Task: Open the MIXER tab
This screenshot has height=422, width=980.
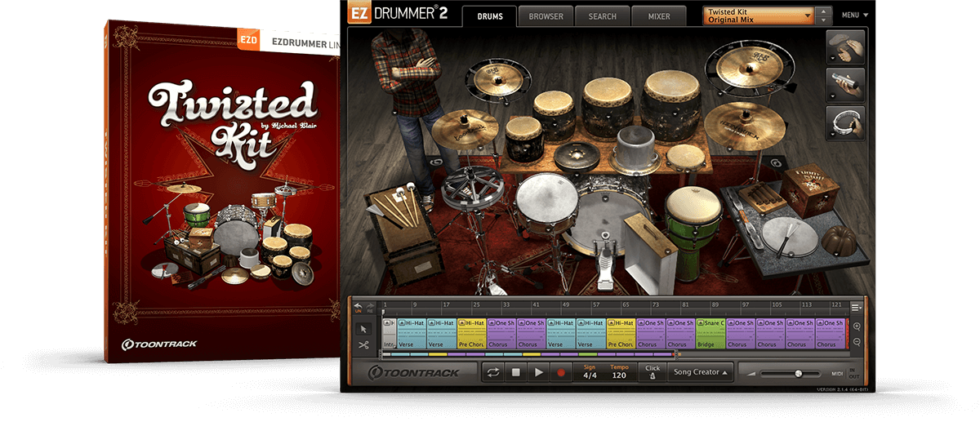Action: [659, 16]
